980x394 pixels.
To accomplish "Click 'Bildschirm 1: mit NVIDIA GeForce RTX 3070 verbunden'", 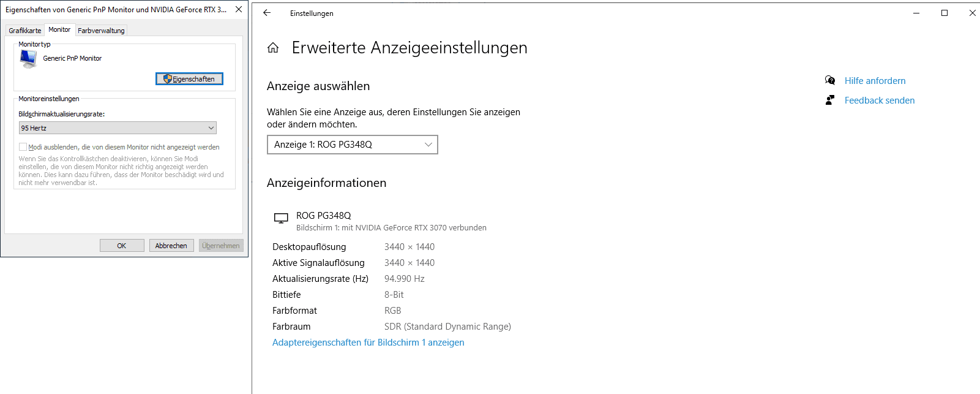I will (391, 228).
